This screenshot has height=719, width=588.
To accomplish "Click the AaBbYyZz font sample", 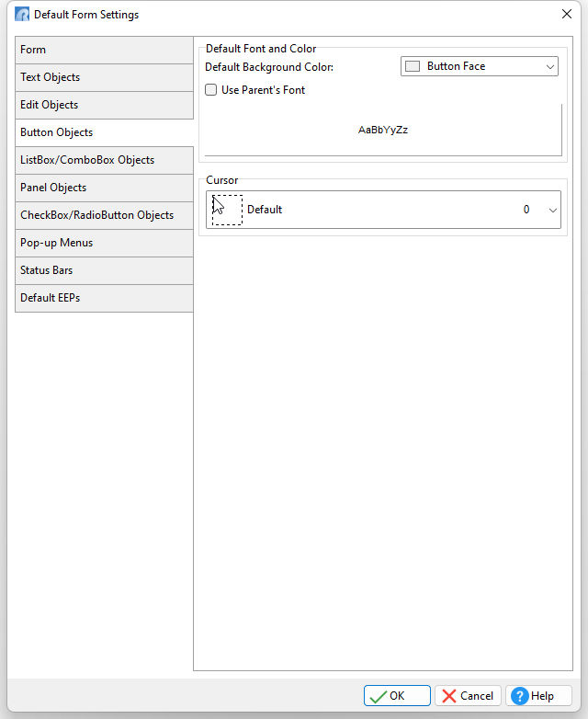I will coord(383,130).
